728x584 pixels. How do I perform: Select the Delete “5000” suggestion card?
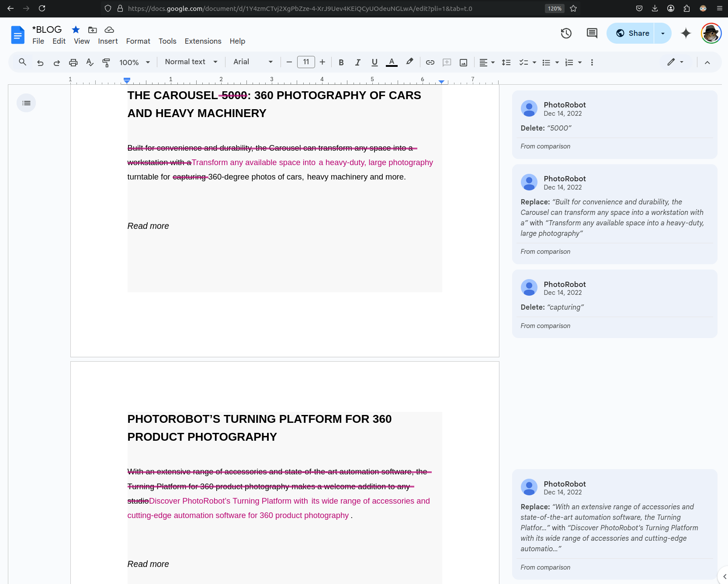pos(614,125)
